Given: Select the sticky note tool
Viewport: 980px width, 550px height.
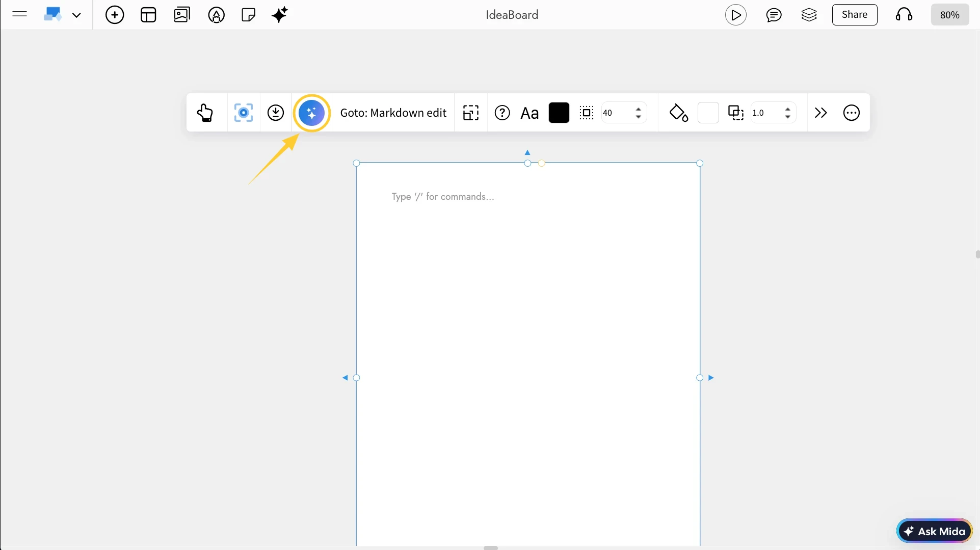Looking at the screenshot, I should coord(248,14).
